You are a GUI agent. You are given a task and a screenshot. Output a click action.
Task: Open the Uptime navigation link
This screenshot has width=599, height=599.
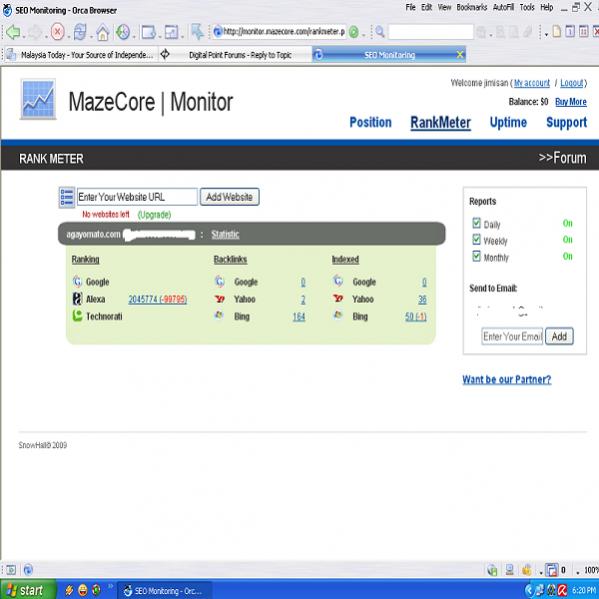pyautogui.click(x=508, y=122)
